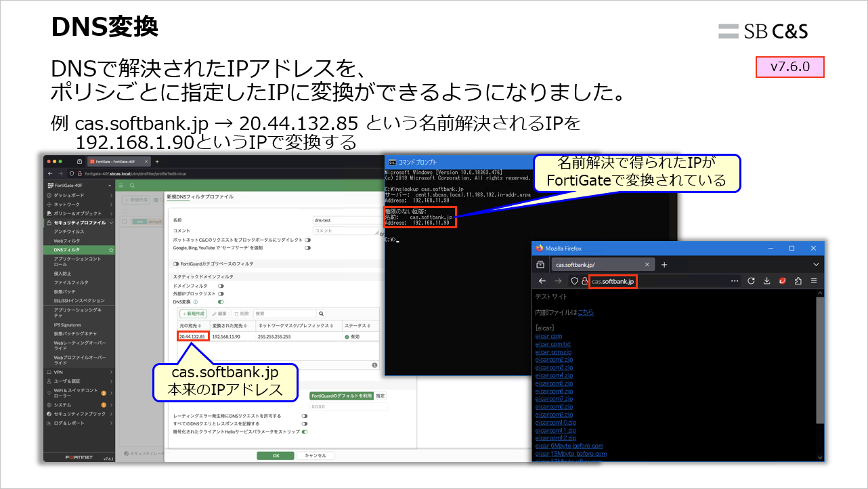This screenshot has width=868, height=489.
Task: Expand the ダッシュボード sidebar menu
Action: pyautogui.click(x=79, y=195)
